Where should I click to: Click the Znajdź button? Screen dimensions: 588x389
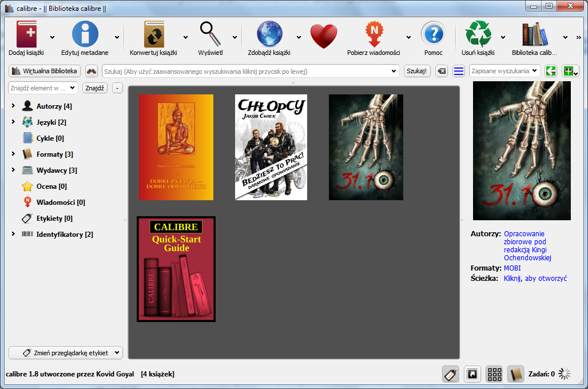click(x=94, y=88)
